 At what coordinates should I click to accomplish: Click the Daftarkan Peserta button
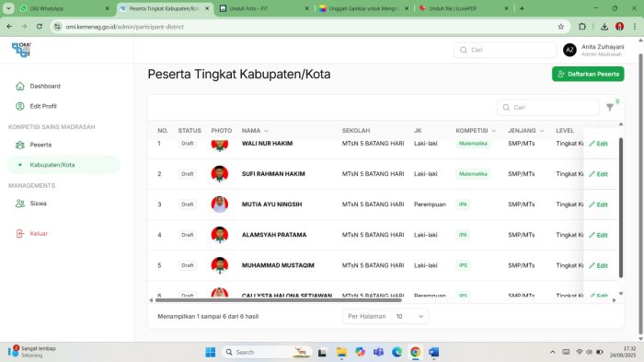588,74
